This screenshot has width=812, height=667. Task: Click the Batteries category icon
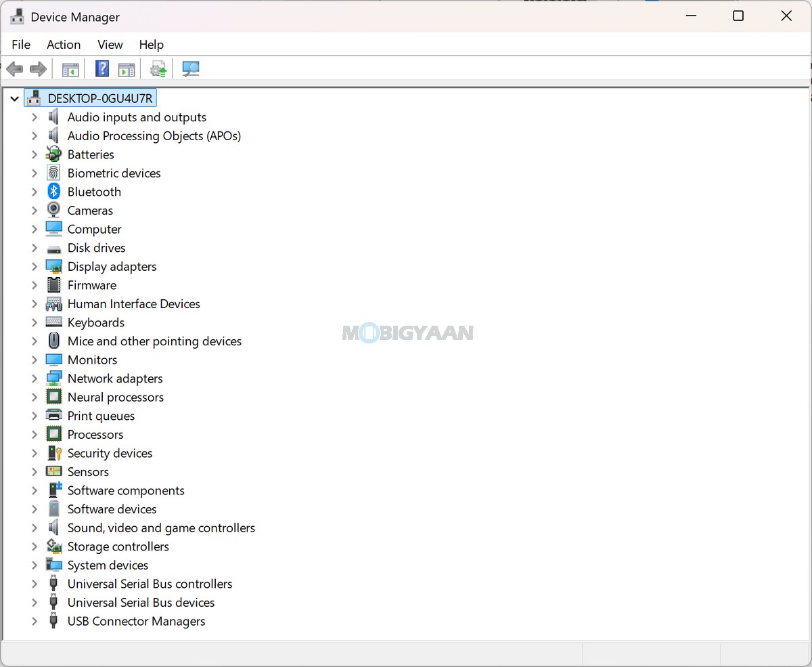(53, 154)
